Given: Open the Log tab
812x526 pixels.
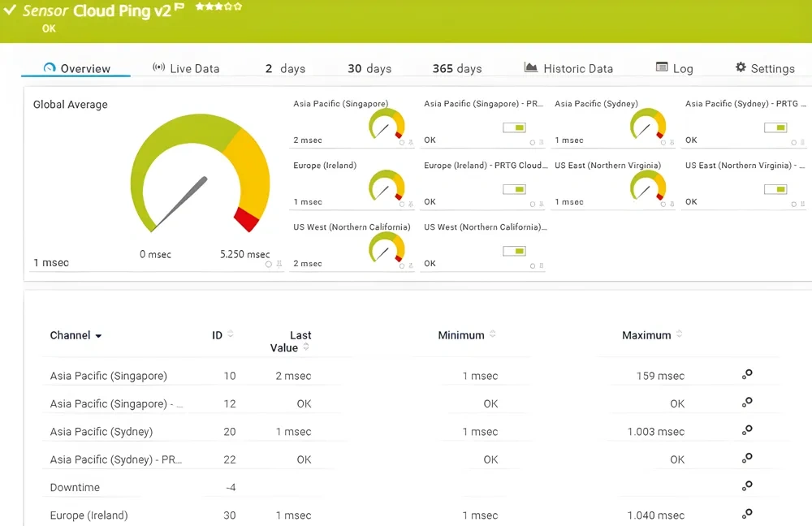Looking at the screenshot, I should pos(674,68).
